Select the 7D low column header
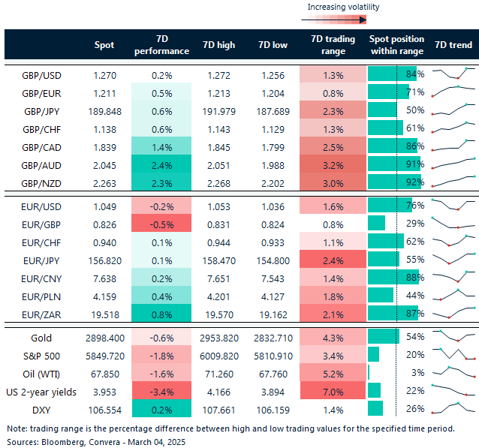479x448 pixels. [273, 45]
